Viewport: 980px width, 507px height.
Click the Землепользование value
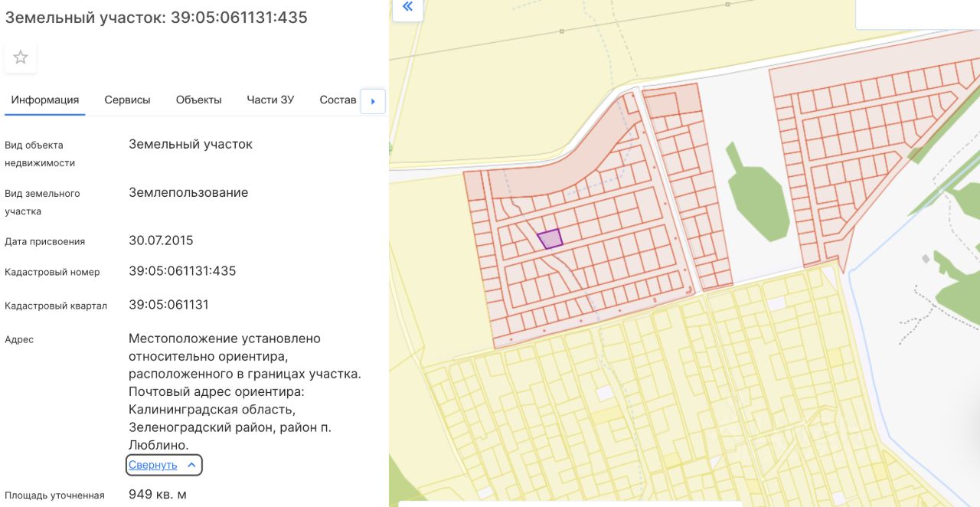point(188,193)
